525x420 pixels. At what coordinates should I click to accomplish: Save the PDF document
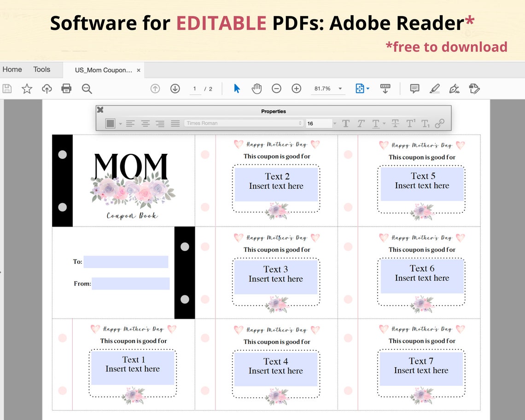(7, 88)
